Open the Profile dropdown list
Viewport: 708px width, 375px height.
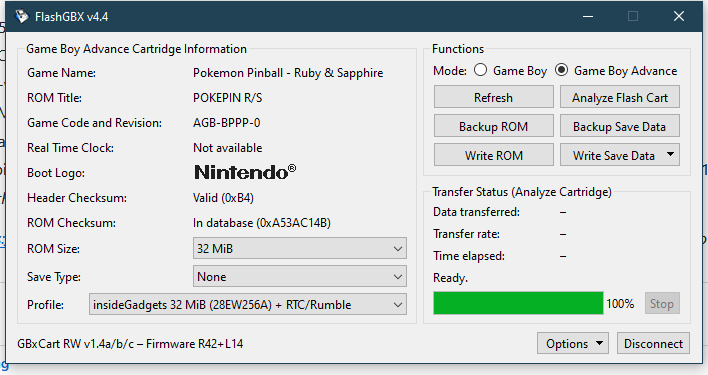[247, 305]
